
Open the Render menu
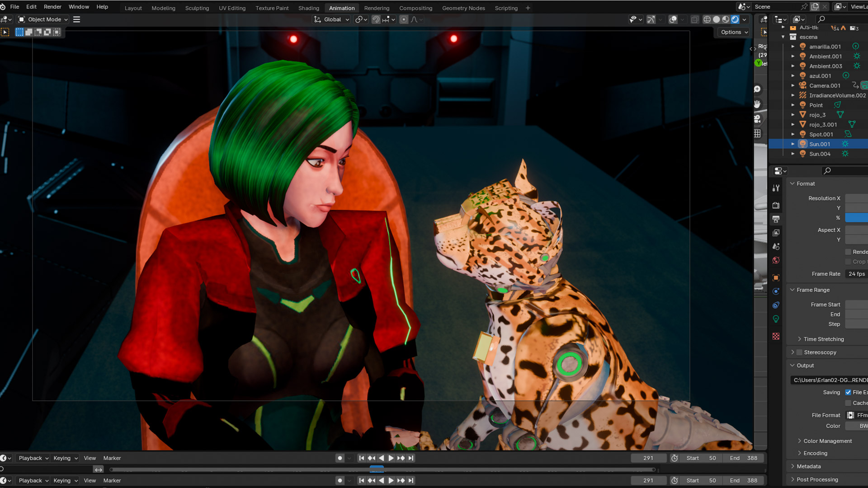tap(52, 7)
